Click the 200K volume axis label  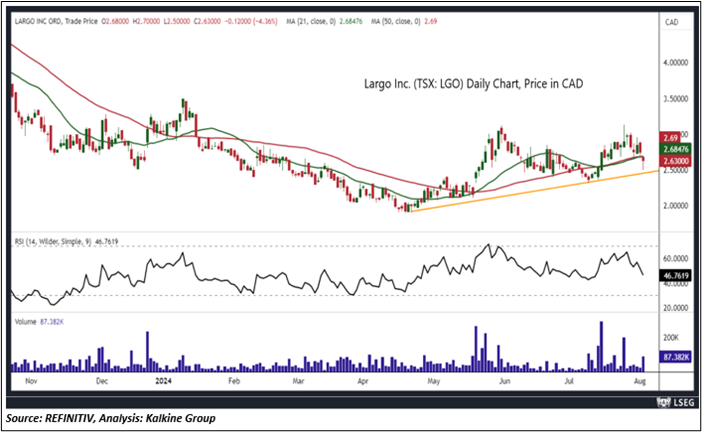671,338
